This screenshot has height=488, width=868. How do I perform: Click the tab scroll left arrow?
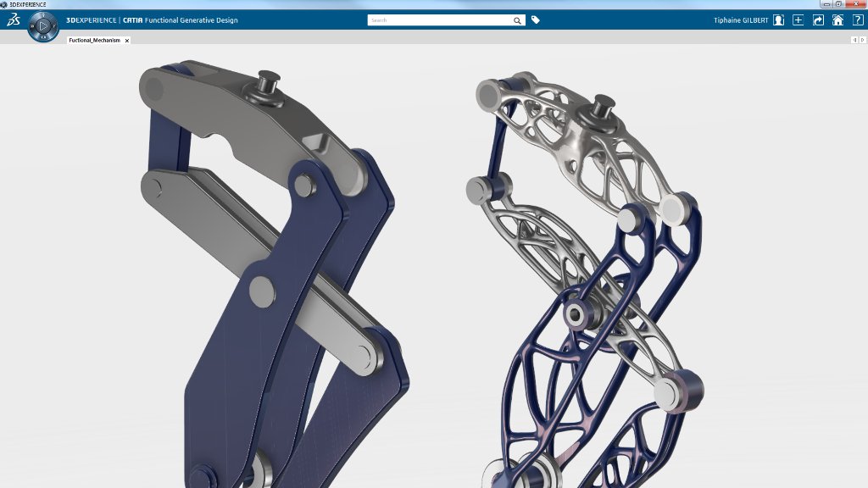coord(854,40)
